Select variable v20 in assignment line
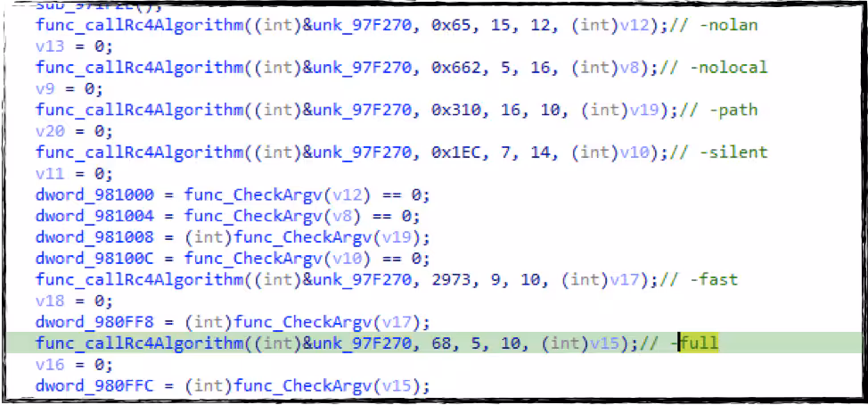 pos(45,131)
